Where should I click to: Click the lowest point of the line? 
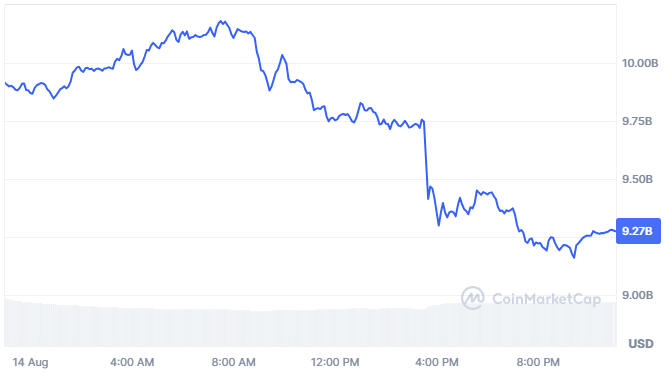(x=574, y=257)
